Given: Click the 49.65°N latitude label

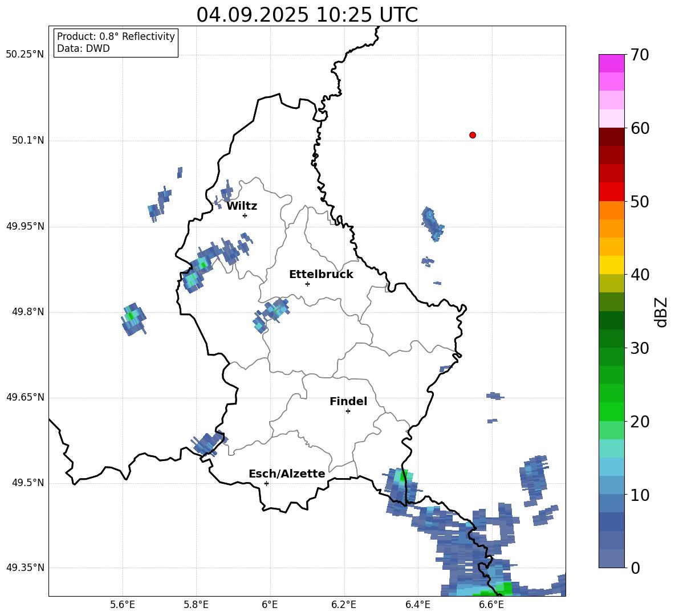Looking at the screenshot, I should (25, 397).
